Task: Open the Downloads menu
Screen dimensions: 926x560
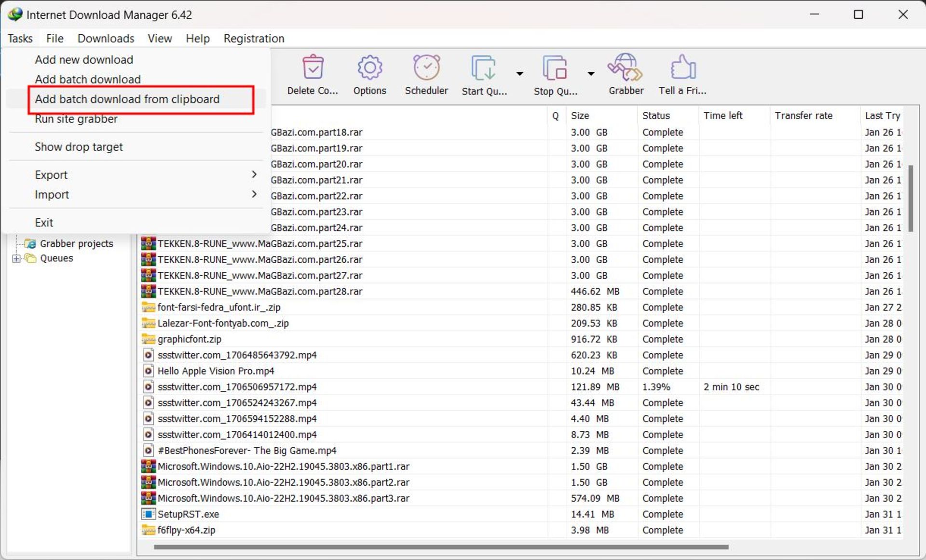Action: pyautogui.click(x=106, y=38)
